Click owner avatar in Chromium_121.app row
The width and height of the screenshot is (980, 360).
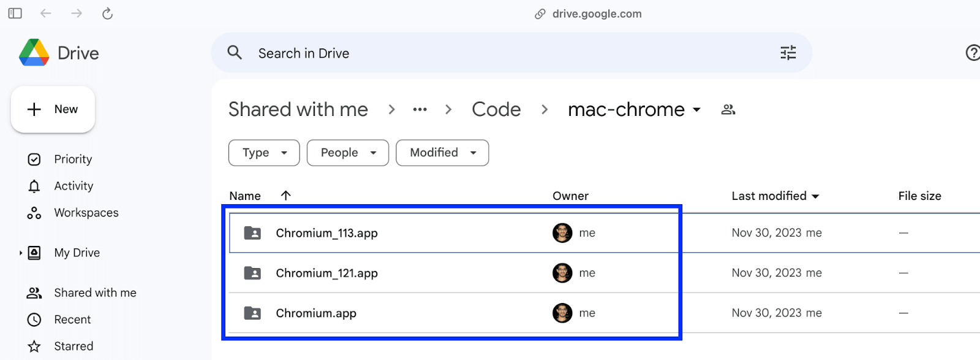(x=562, y=273)
